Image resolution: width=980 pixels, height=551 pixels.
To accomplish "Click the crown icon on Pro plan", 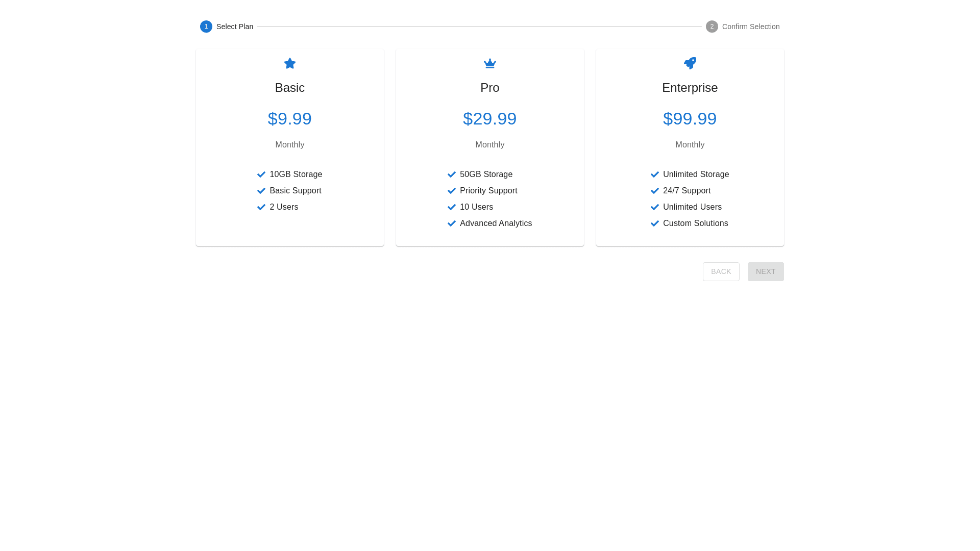I will (x=489, y=63).
